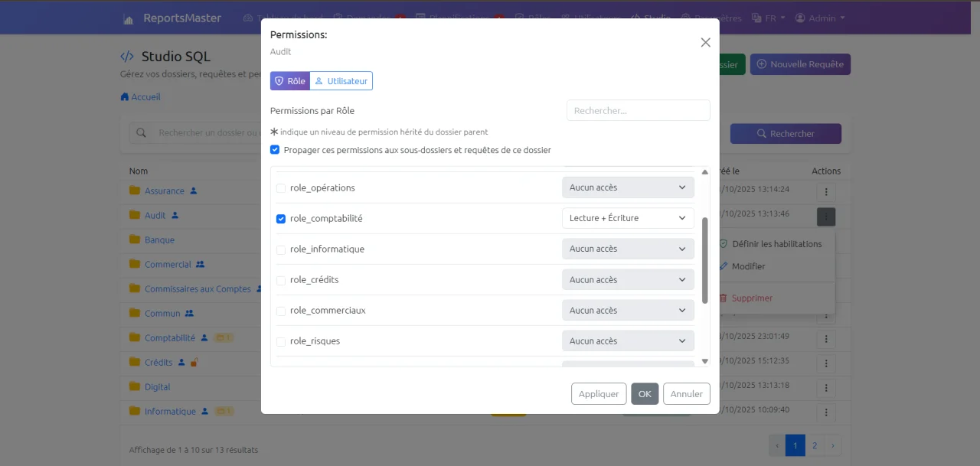Click the next-page arrow in pagination
980x466 pixels.
coord(833,445)
